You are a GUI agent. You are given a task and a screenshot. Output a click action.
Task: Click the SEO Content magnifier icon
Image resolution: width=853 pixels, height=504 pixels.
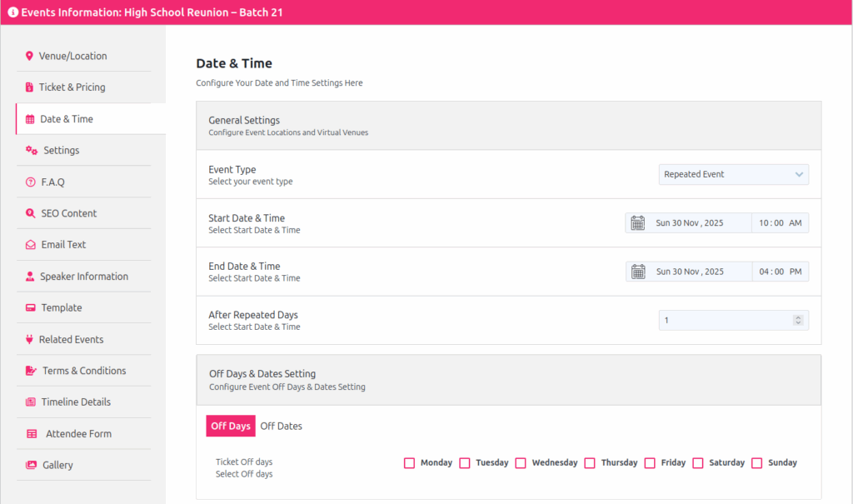[31, 213]
